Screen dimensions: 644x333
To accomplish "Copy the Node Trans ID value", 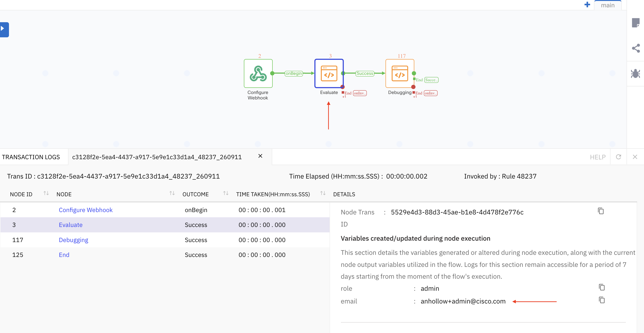I will click(601, 211).
